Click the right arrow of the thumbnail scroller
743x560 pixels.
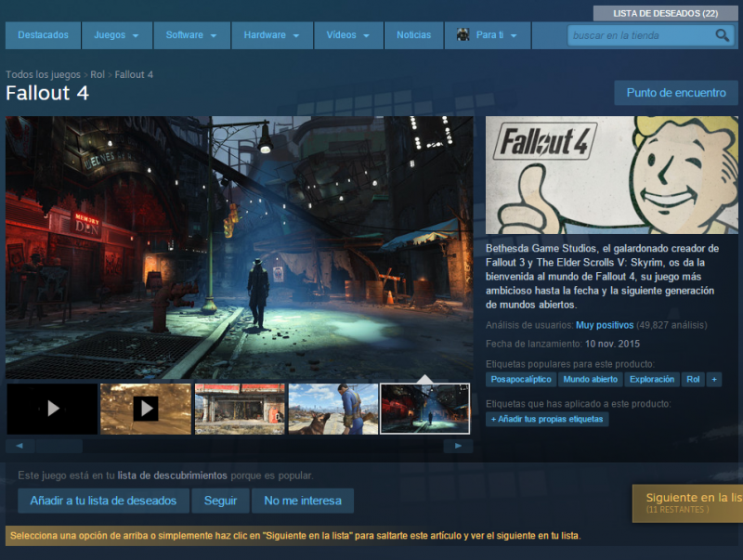[x=458, y=446]
